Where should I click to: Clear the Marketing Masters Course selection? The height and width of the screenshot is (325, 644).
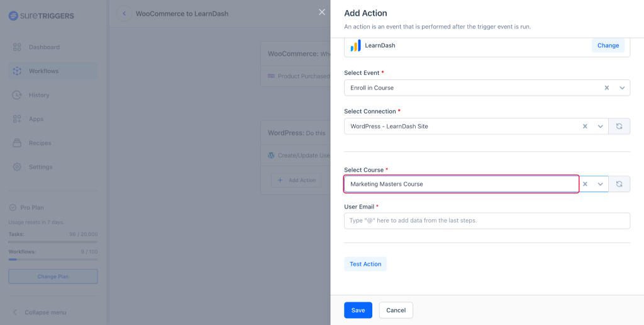(585, 184)
